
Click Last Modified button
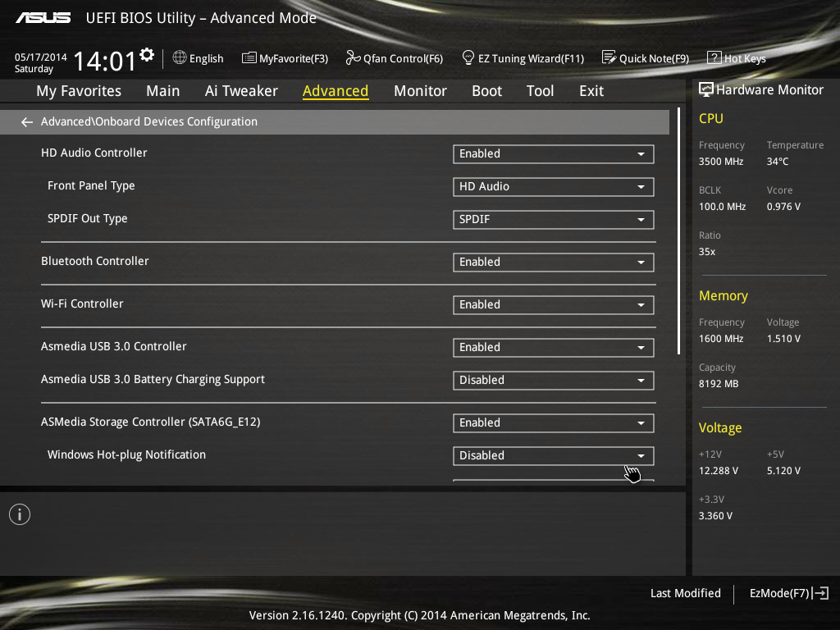pos(685,593)
